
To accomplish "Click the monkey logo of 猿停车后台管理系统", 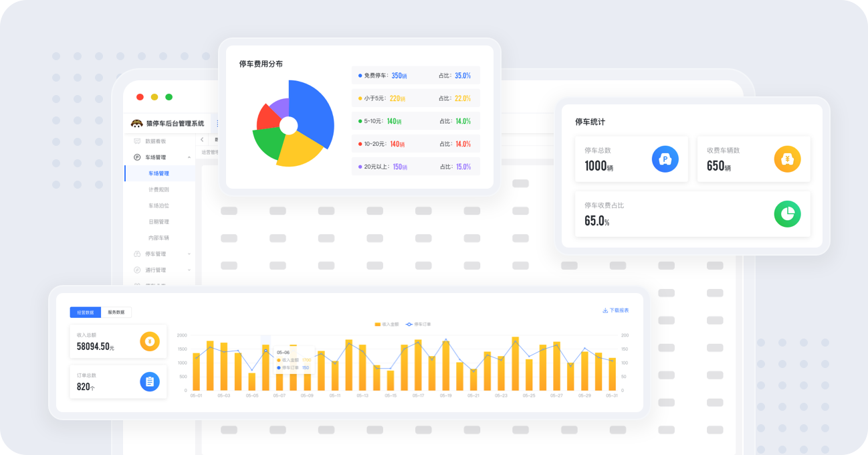I will [x=137, y=124].
